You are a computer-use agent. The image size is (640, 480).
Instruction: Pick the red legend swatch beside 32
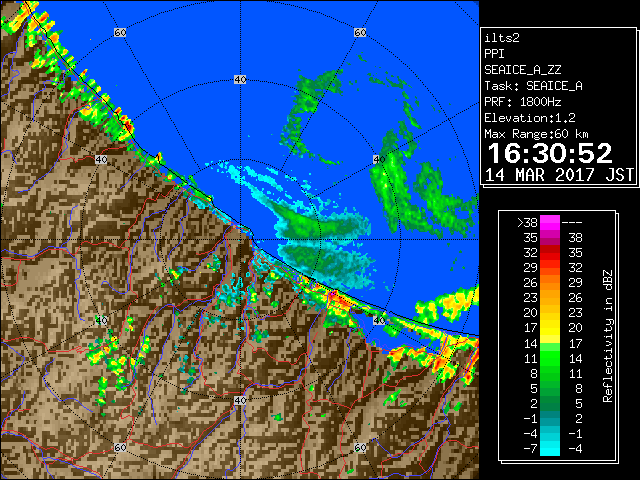click(550, 253)
